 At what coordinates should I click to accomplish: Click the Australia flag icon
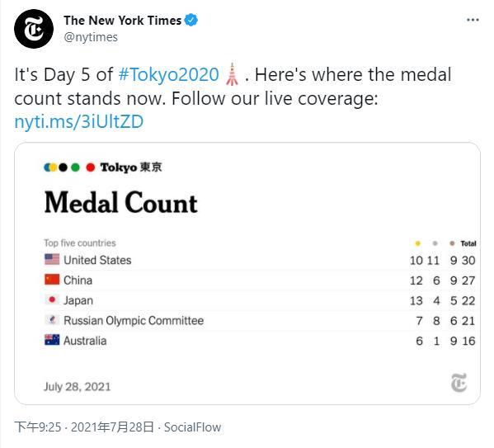pyautogui.click(x=52, y=340)
